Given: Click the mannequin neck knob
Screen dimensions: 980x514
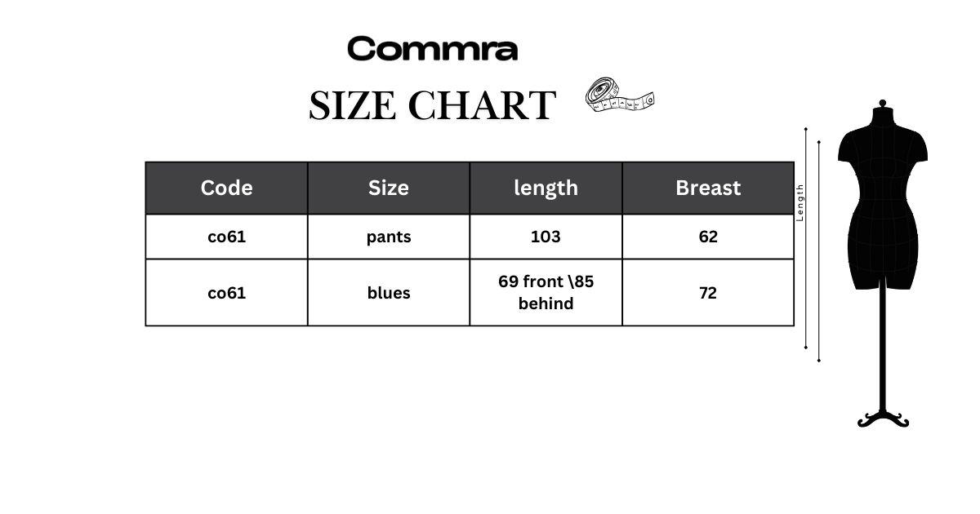Looking at the screenshot, I should click(x=882, y=104).
